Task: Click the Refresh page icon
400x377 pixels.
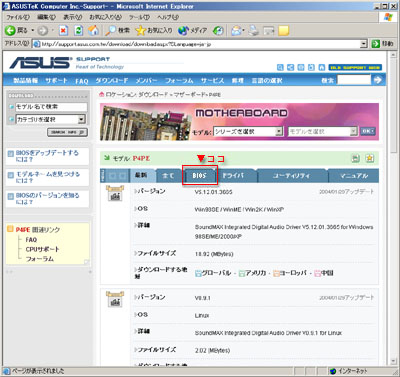Action: tap(79, 31)
